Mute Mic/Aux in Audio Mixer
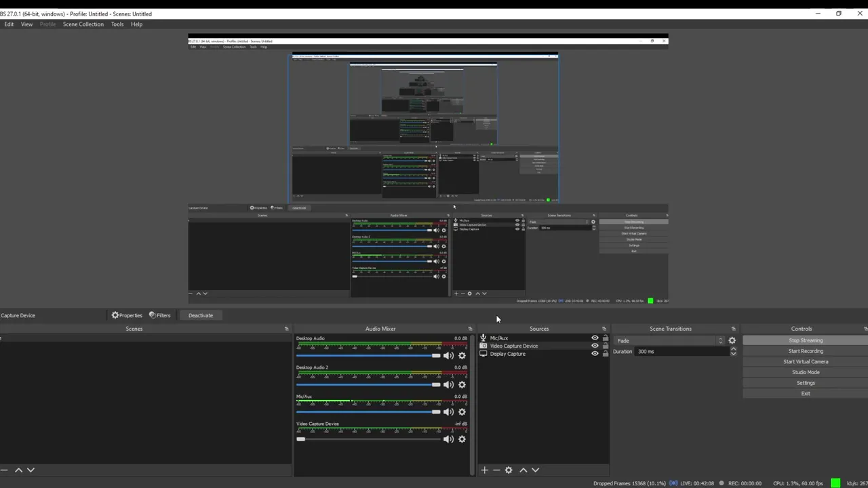Image resolution: width=868 pixels, height=488 pixels. pyautogui.click(x=448, y=412)
